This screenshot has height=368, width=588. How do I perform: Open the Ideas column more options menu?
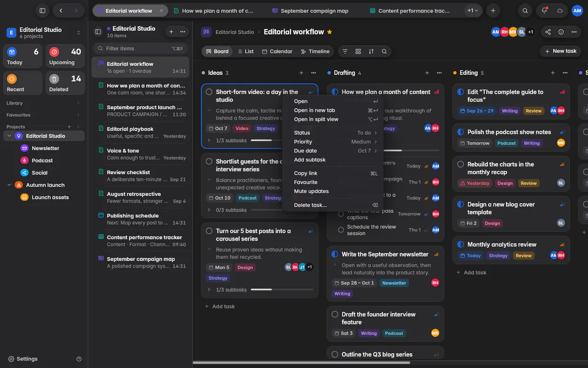pyautogui.click(x=313, y=73)
